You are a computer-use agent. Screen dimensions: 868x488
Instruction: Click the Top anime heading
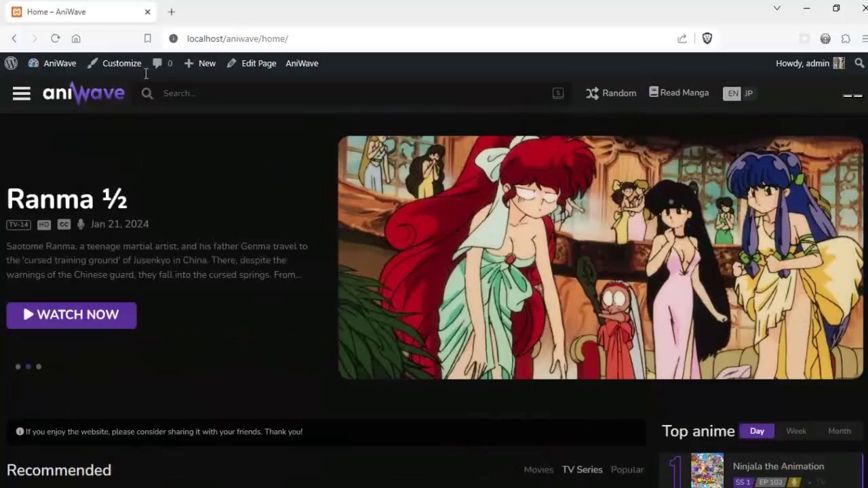tap(698, 431)
